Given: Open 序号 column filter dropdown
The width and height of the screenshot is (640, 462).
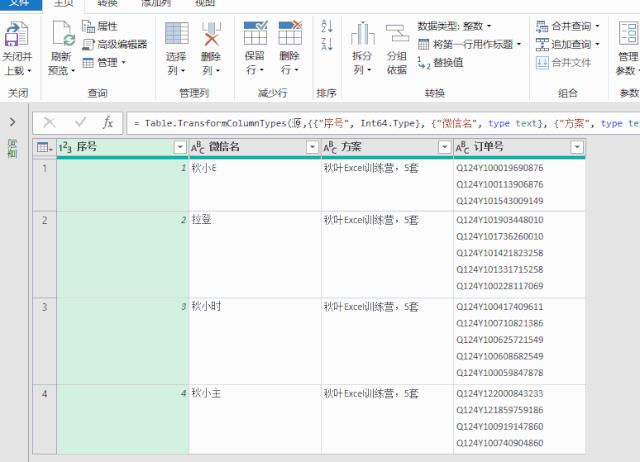Looking at the screenshot, I should point(180,147).
